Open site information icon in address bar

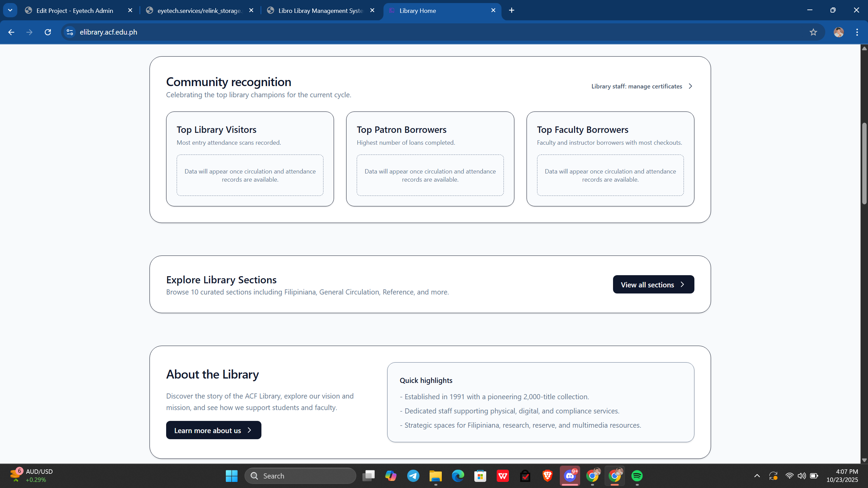click(70, 32)
